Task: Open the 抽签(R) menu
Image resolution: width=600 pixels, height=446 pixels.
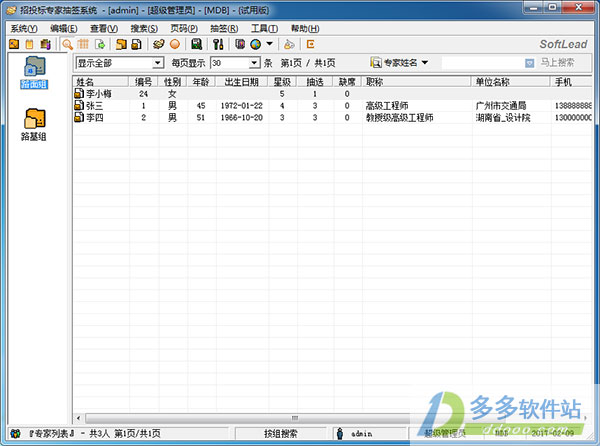Action: 224,29
